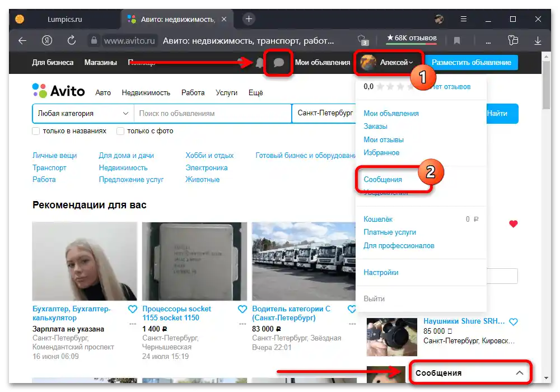
Task: Enable 'только с фото' checkbox
Action: coord(120,131)
